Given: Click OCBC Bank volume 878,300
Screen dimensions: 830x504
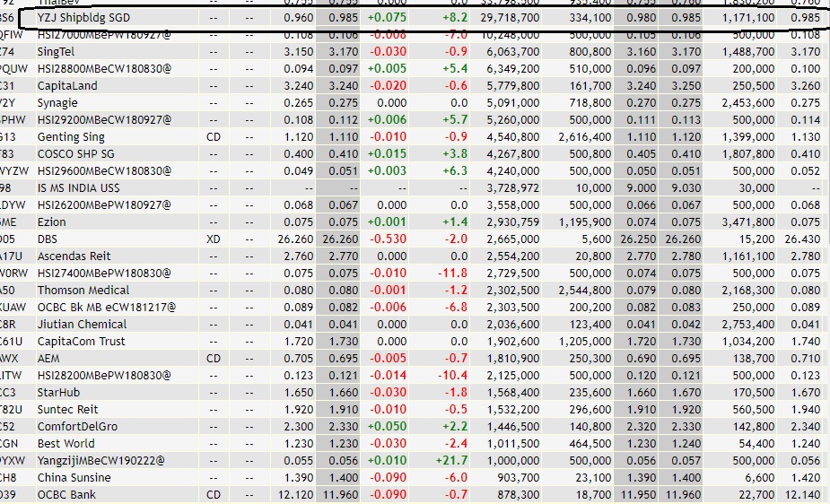Looking at the screenshot, I should point(519,495).
